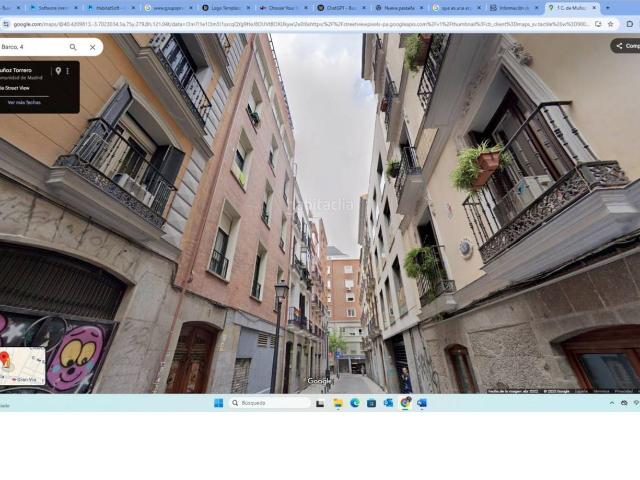Open the three-dot menu in the Street View panel
The width and height of the screenshot is (640, 480).
(x=68, y=71)
